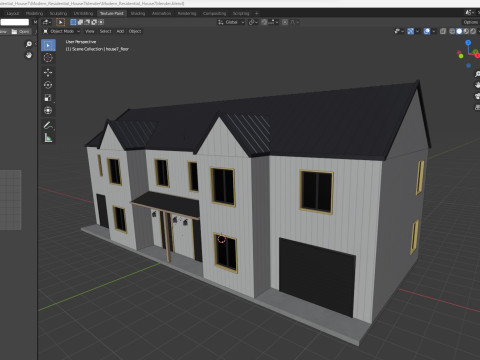Viewport: 480px width, 360px height.
Task: Switch to wireframe shading
Action: pyautogui.click(x=452, y=31)
